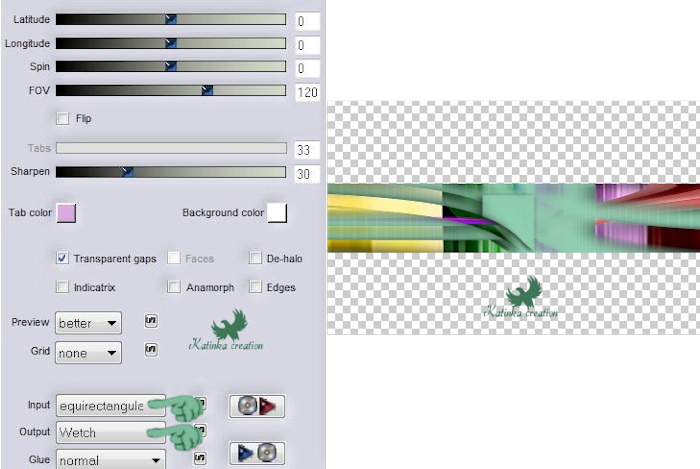
Task: Pick the pink Tab color swatch
Action: coord(67,212)
